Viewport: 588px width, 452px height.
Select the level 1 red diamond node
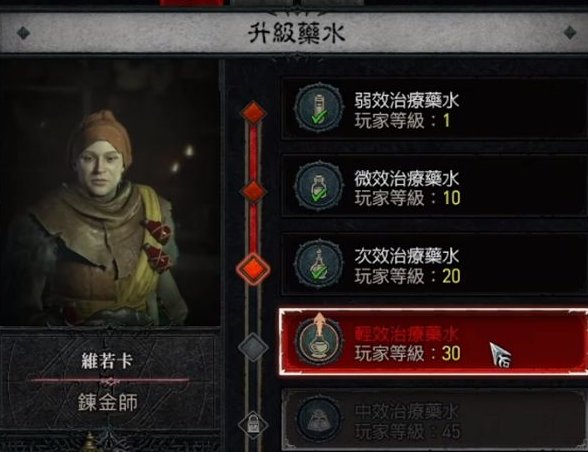(254, 113)
